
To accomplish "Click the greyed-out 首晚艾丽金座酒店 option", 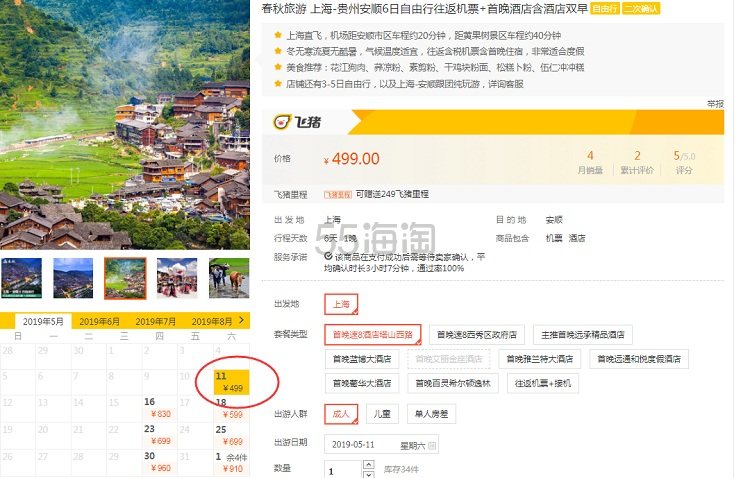I will [449, 359].
